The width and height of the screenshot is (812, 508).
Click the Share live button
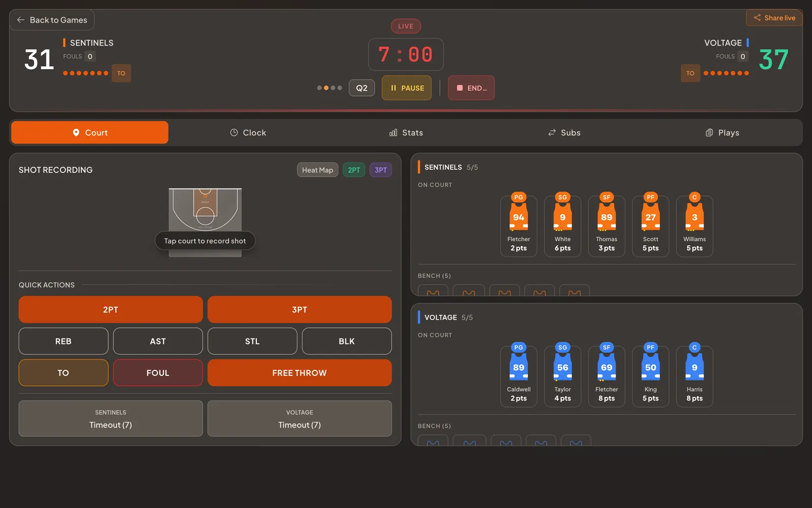[774, 18]
